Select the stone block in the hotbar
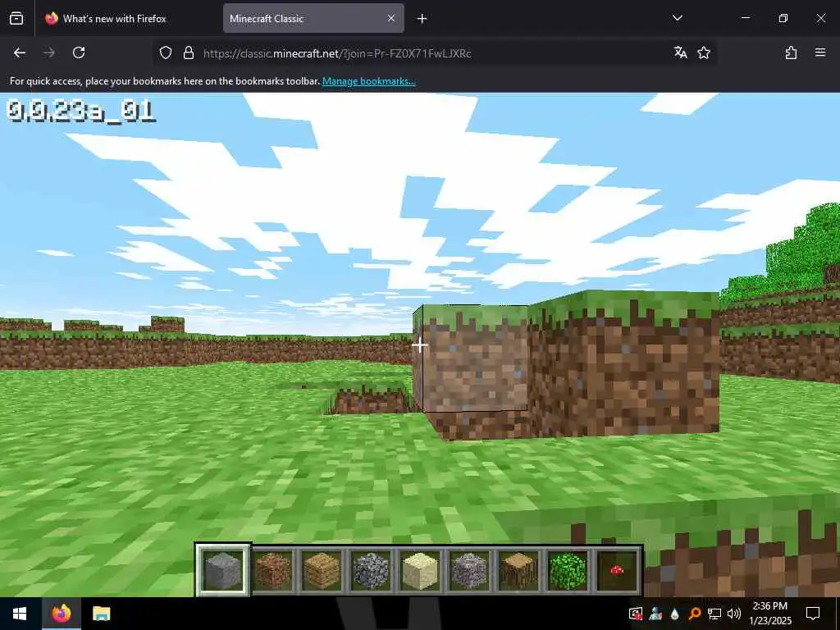This screenshot has width=840, height=630. (223, 570)
